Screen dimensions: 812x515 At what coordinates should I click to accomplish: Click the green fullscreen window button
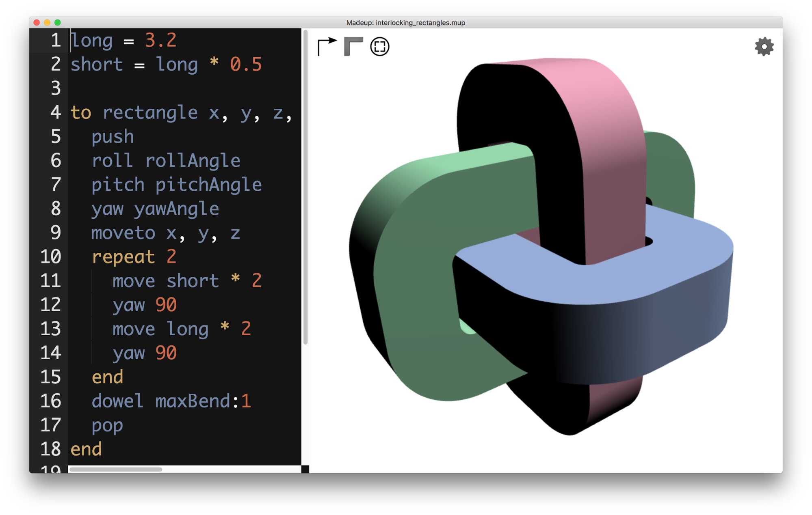58,23
